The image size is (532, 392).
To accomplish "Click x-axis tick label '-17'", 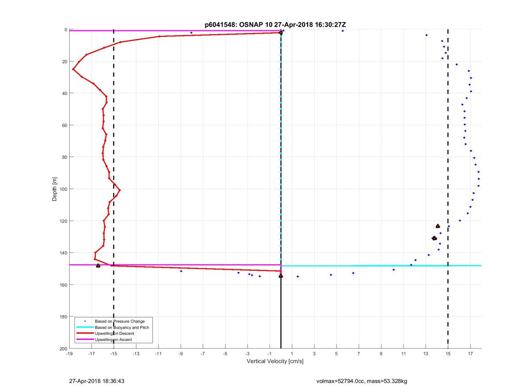I will pyautogui.click(x=91, y=353).
